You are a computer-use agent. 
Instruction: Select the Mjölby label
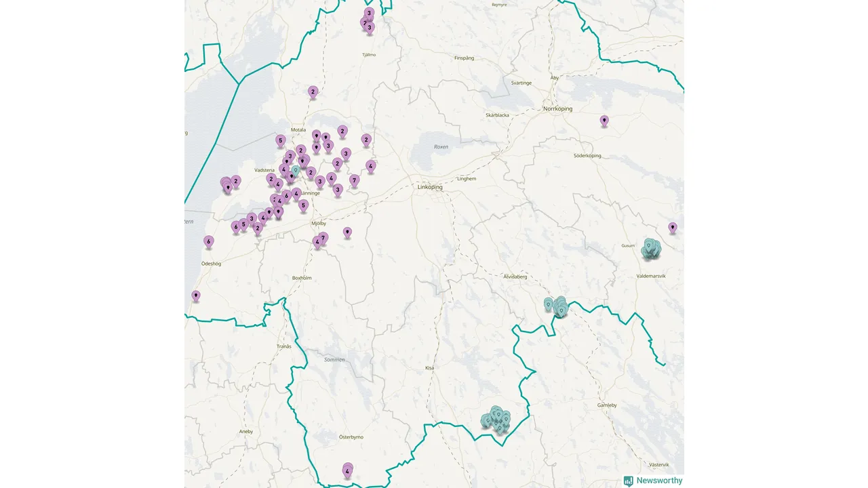point(319,223)
